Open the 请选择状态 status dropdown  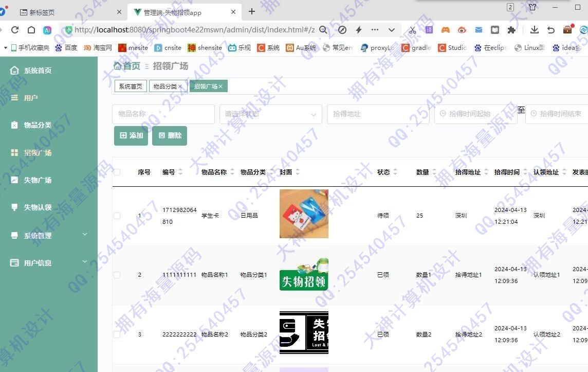[270, 114]
